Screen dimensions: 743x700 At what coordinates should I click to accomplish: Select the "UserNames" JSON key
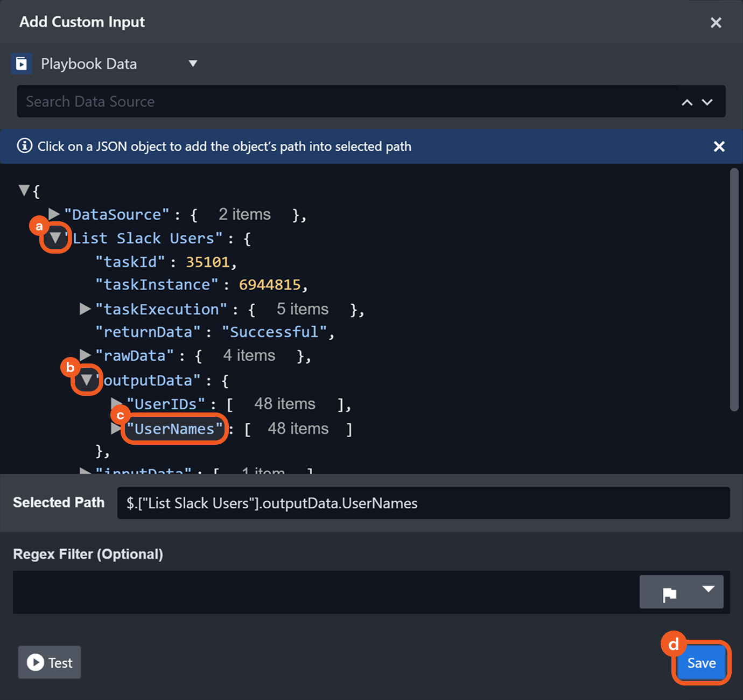pyautogui.click(x=174, y=429)
